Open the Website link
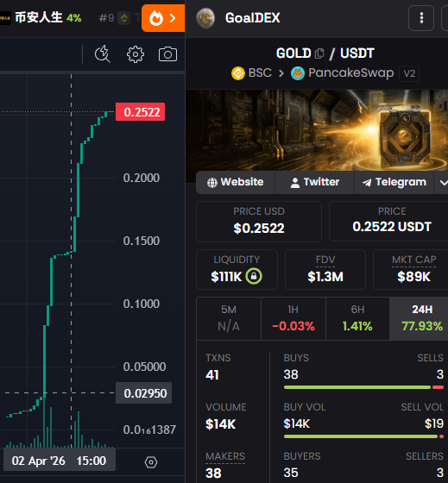 coord(236,182)
